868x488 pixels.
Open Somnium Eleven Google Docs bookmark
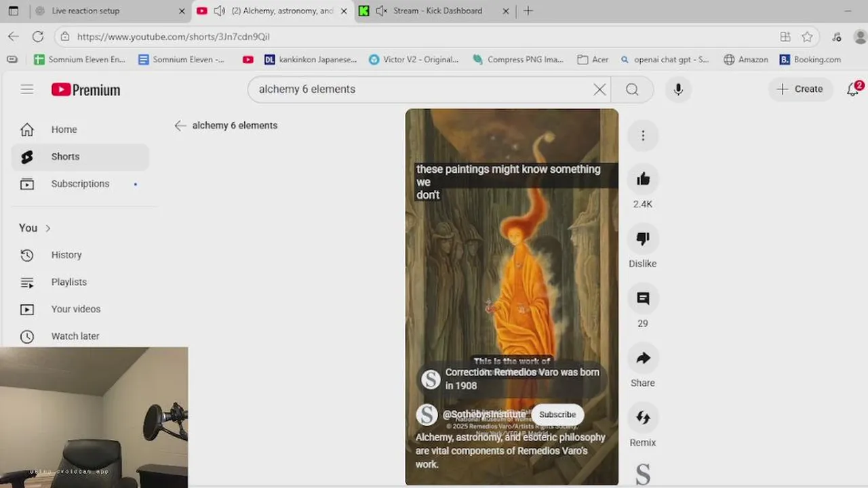(182, 60)
